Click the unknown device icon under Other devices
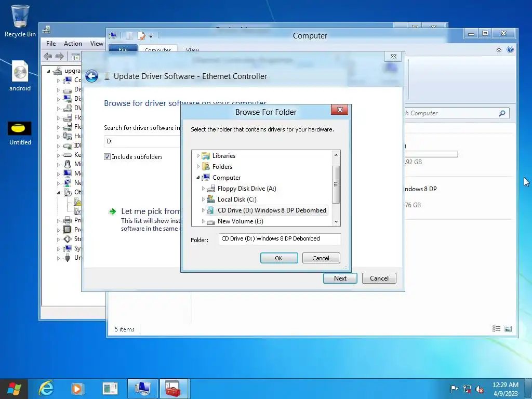532x399 pixels. tap(78, 211)
